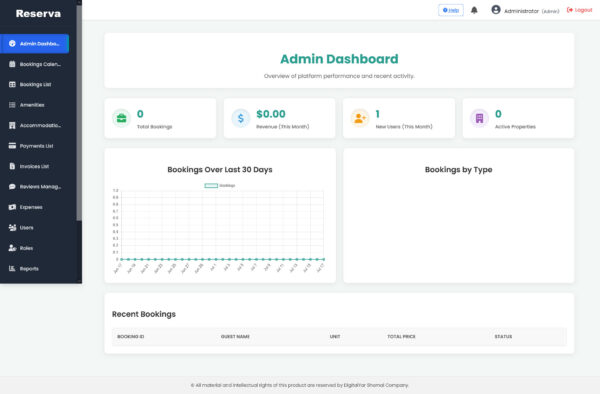Open the Roles menu item
The image size is (600, 394).
[x=34, y=248]
